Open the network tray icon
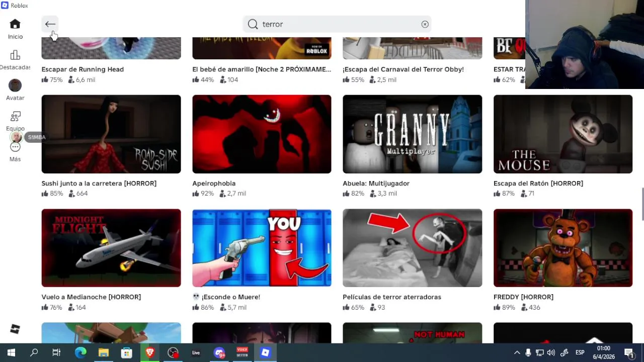 point(539,353)
